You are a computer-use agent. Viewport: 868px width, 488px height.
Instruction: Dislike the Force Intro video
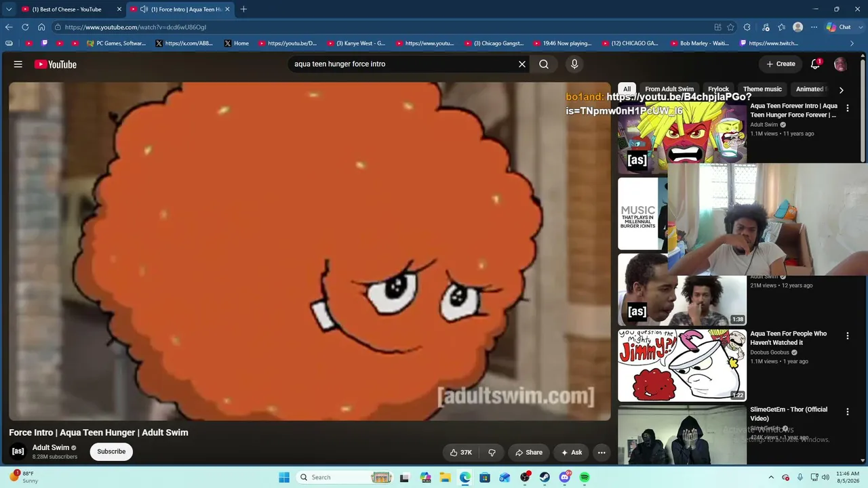pyautogui.click(x=492, y=452)
